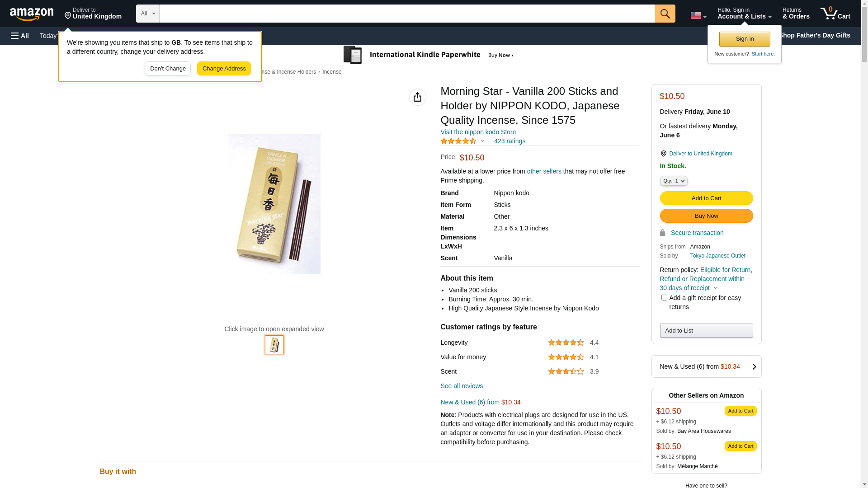
Task: Click the search magnifier button
Action: [x=665, y=14]
